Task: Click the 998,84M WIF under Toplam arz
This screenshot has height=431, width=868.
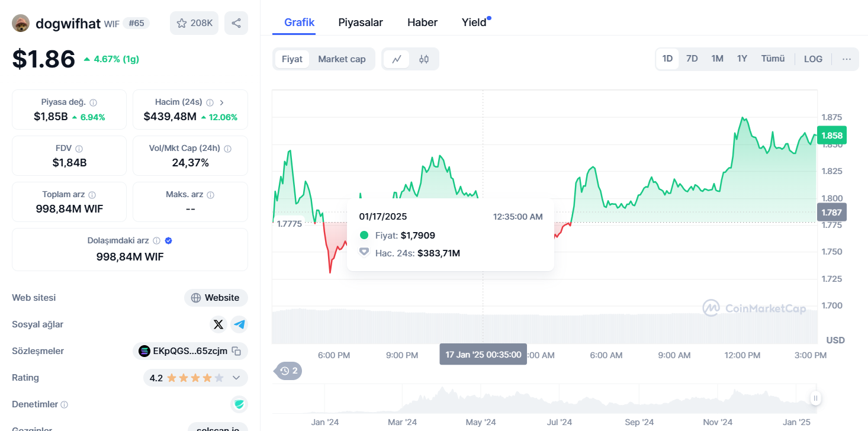Action: click(x=69, y=209)
